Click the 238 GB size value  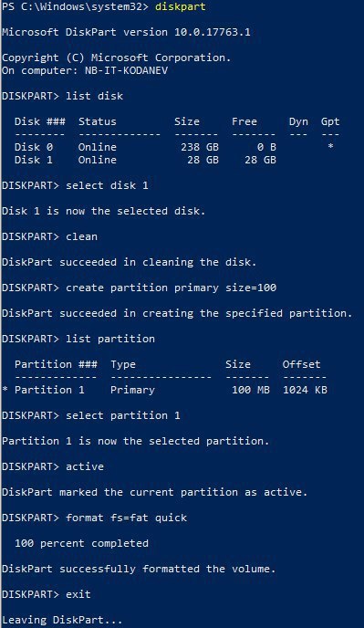200,147
